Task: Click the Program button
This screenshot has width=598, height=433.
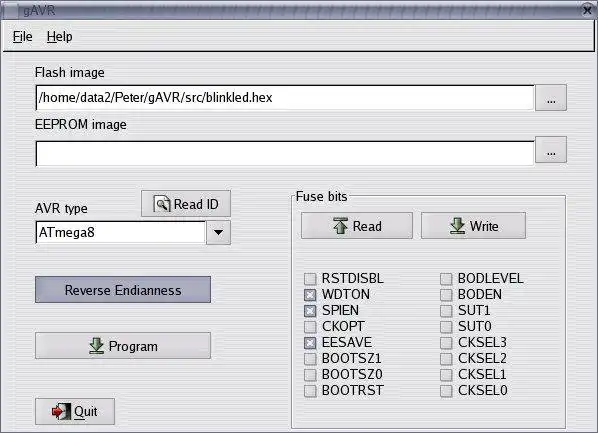Action: (x=123, y=346)
